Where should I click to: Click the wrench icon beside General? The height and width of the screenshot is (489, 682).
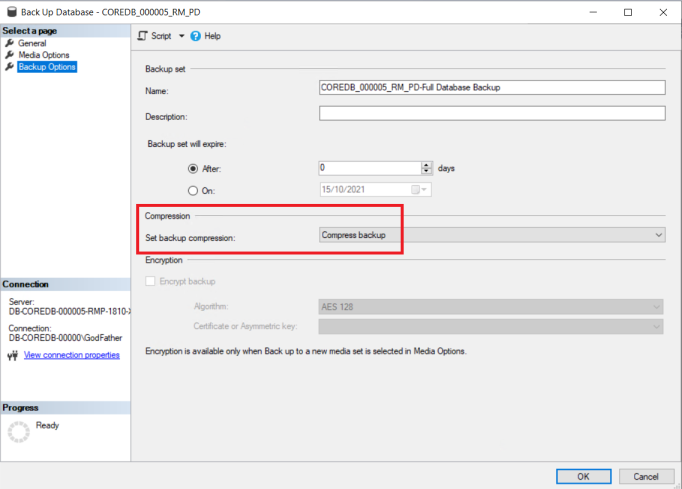click(10, 43)
